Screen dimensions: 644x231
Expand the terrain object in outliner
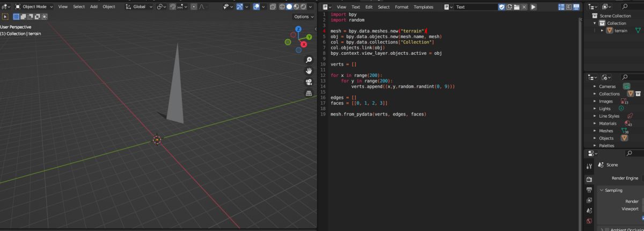point(602,31)
